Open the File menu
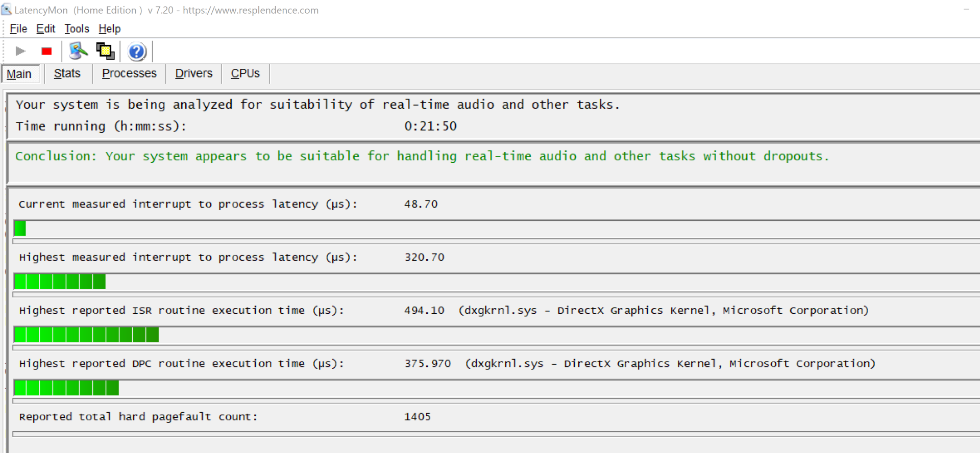The height and width of the screenshot is (453, 980). pos(18,29)
